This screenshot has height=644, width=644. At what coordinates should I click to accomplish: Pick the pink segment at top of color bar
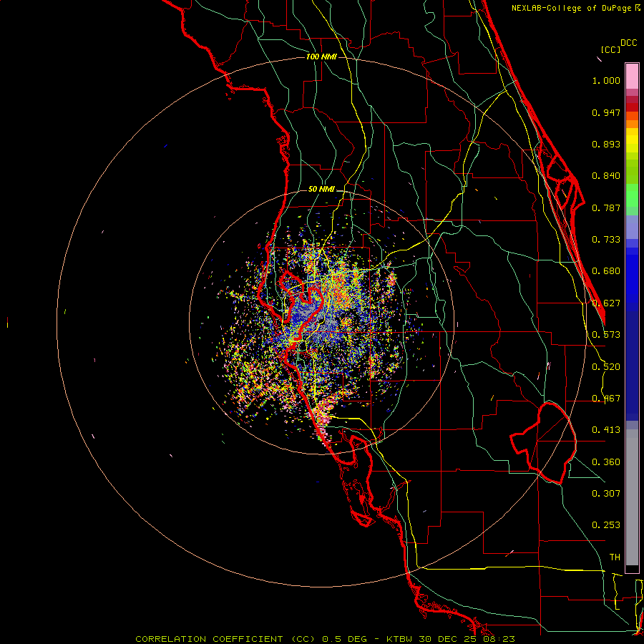coord(632,76)
